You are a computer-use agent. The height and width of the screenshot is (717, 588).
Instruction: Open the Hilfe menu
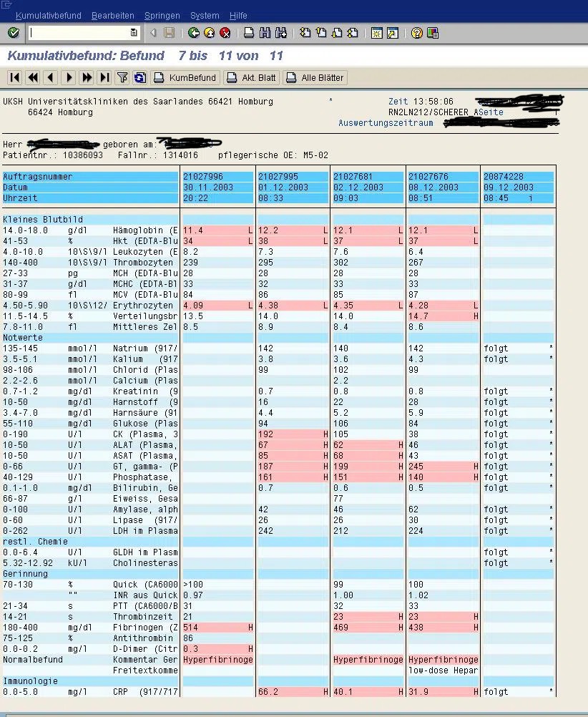[238, 16]
